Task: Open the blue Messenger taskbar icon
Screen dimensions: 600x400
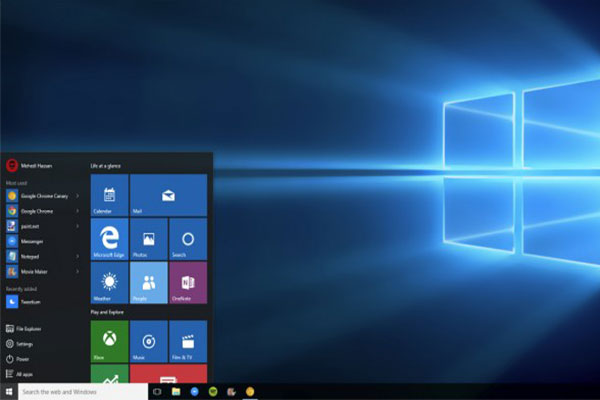Action: [194, 392]
